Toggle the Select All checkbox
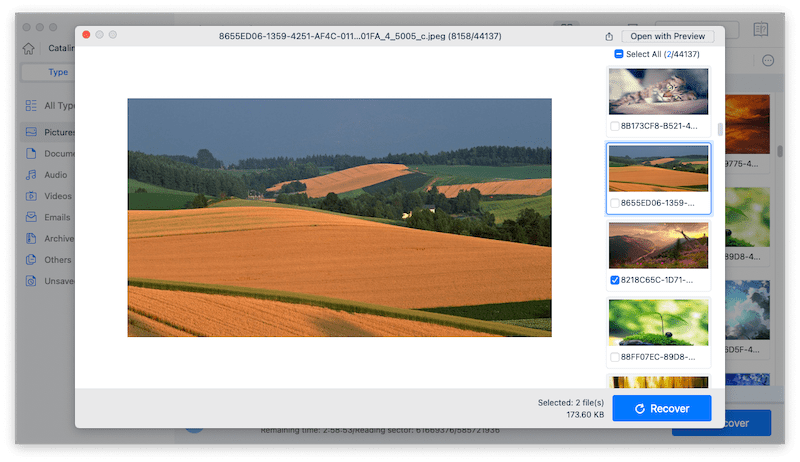Viewport: 800px width, 462px height. [618, 54]
